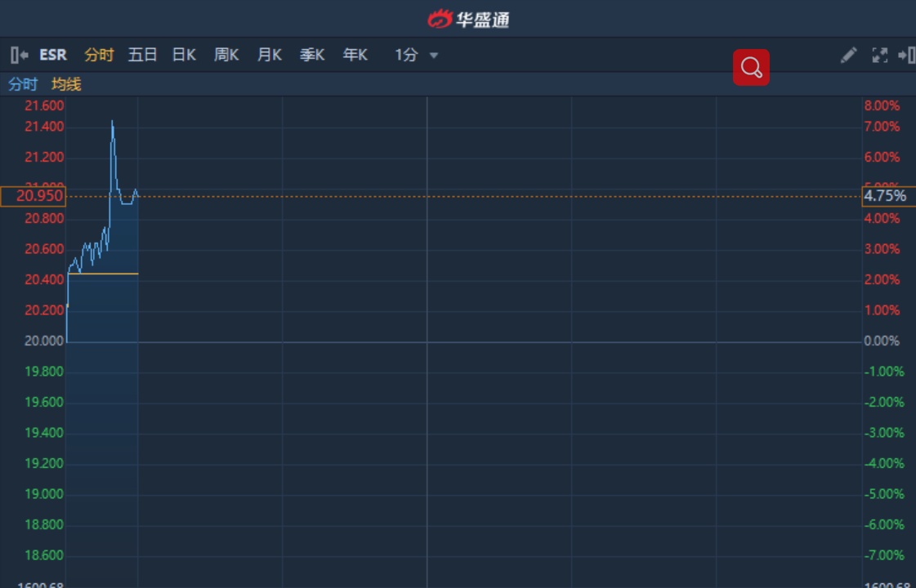
Task: Click the price peak on the chart line
Action: click(x=112, y=122)
